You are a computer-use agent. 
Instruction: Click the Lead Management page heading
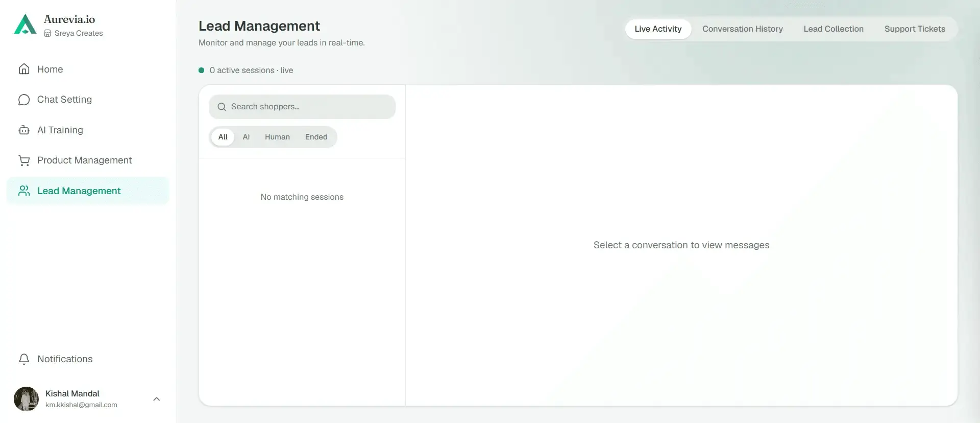pos(259,26)
